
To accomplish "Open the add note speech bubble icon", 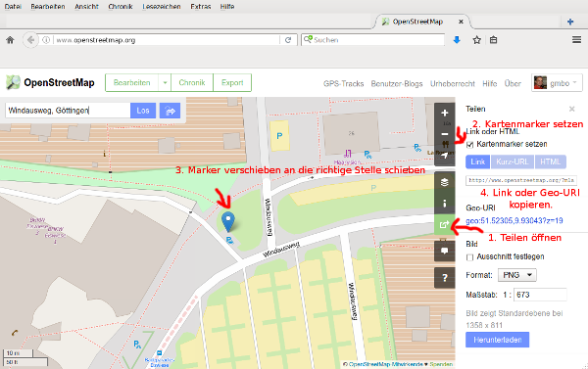I will pos(444,251).
